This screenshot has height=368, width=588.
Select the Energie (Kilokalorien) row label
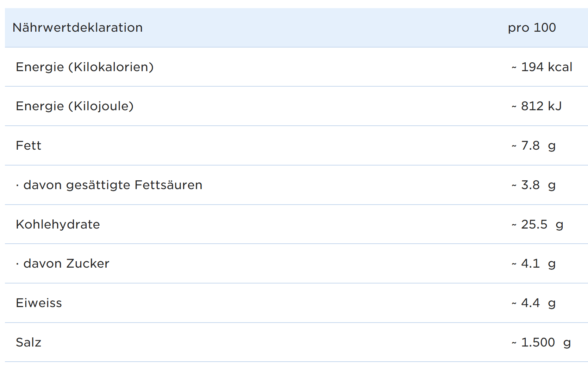(85, 67)
